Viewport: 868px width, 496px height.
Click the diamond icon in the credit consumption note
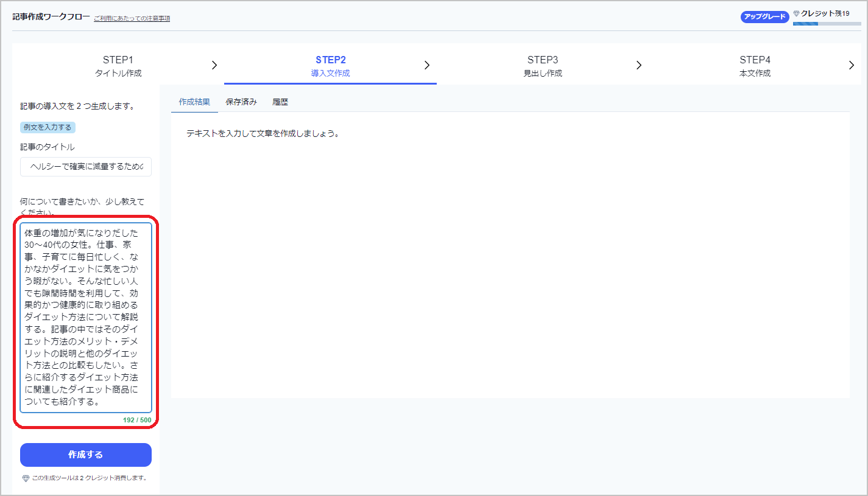click(x=26, y=478)
